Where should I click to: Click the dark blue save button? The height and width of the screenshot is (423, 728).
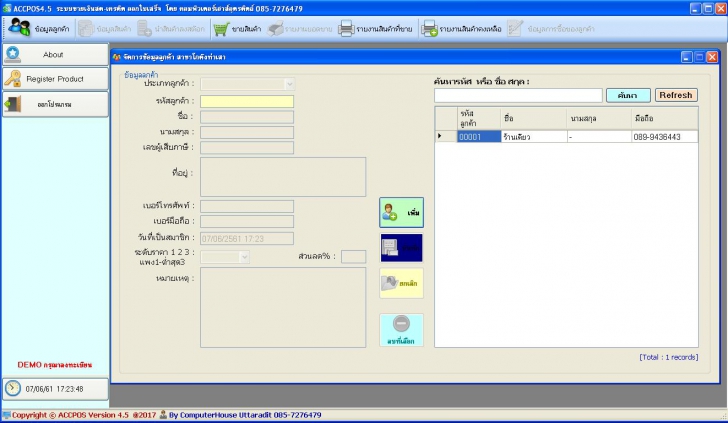tap(402, 248)
